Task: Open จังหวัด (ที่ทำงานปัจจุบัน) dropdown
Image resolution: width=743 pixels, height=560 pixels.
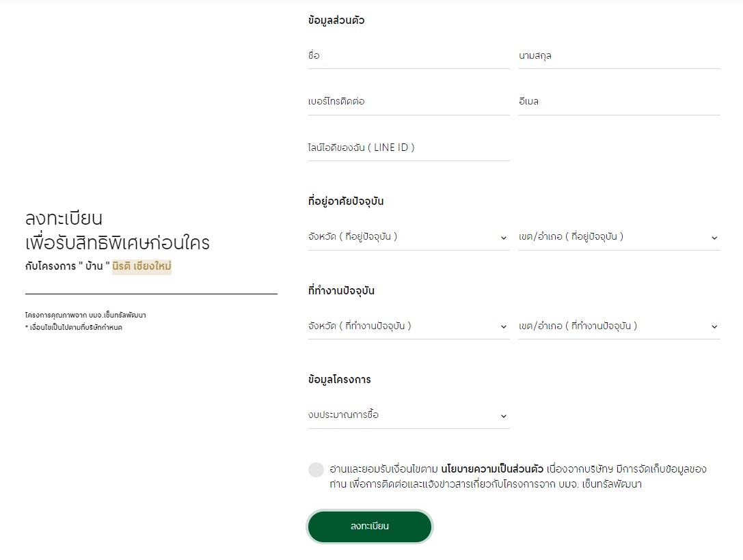Action: click(x=409, y=326)
